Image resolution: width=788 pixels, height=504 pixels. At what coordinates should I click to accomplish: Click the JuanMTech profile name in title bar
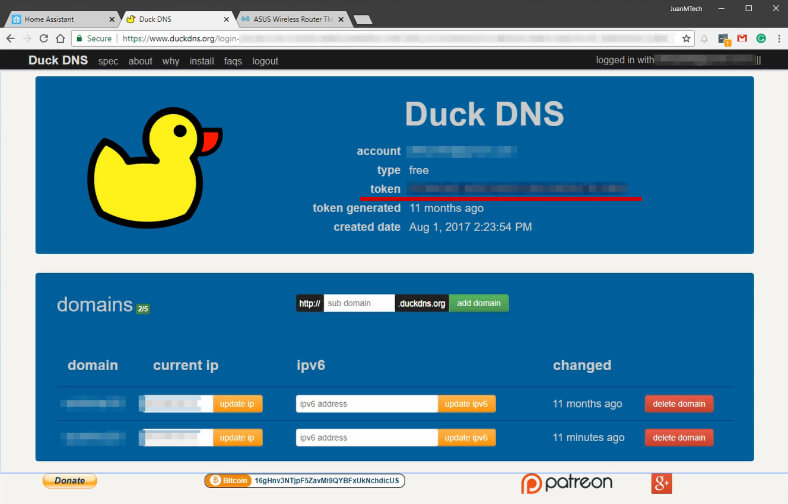click(x=685, y=9)
